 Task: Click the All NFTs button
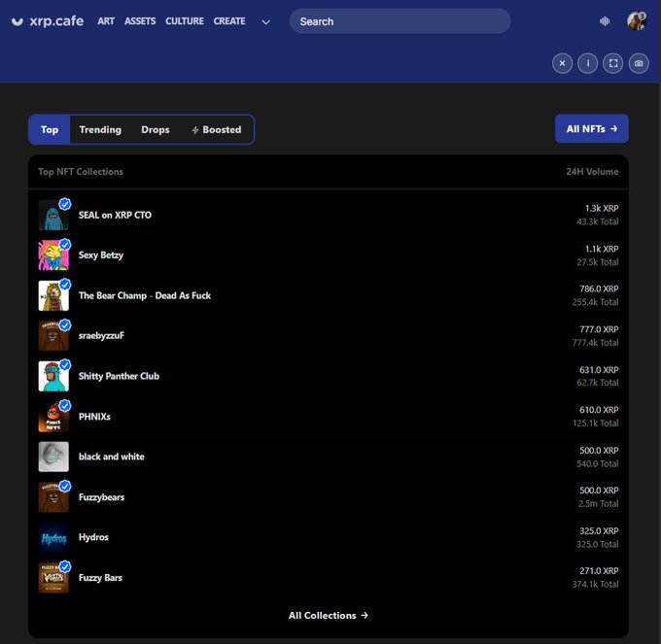pyautogui.click(x=591, y=129)
